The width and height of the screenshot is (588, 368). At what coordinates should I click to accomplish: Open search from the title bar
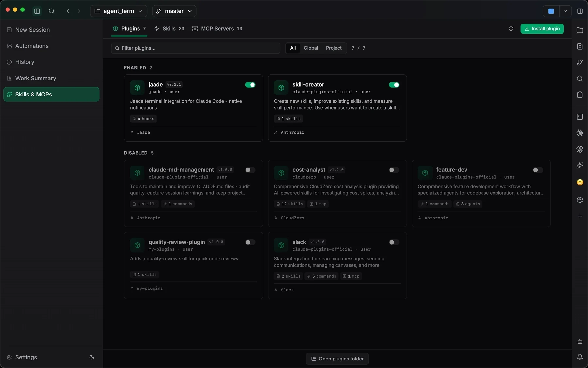pyautogui.click(x=52, y=11)
